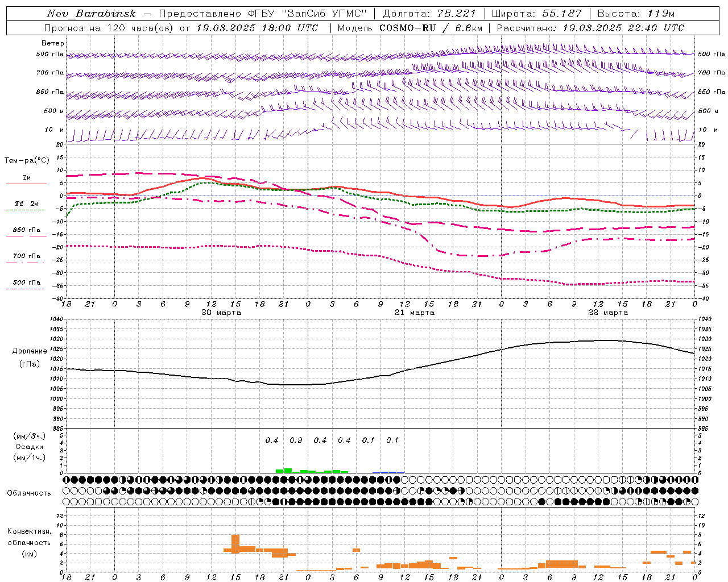This screenshot has height=582, width=728.
Task: Click the station name "Nov_Barabinsk"
Action: click(92, 14)
